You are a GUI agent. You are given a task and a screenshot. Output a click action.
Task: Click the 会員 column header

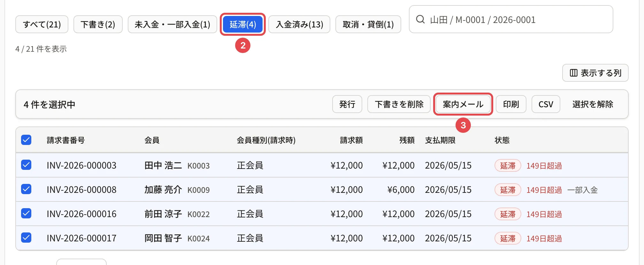coord(152,140)
